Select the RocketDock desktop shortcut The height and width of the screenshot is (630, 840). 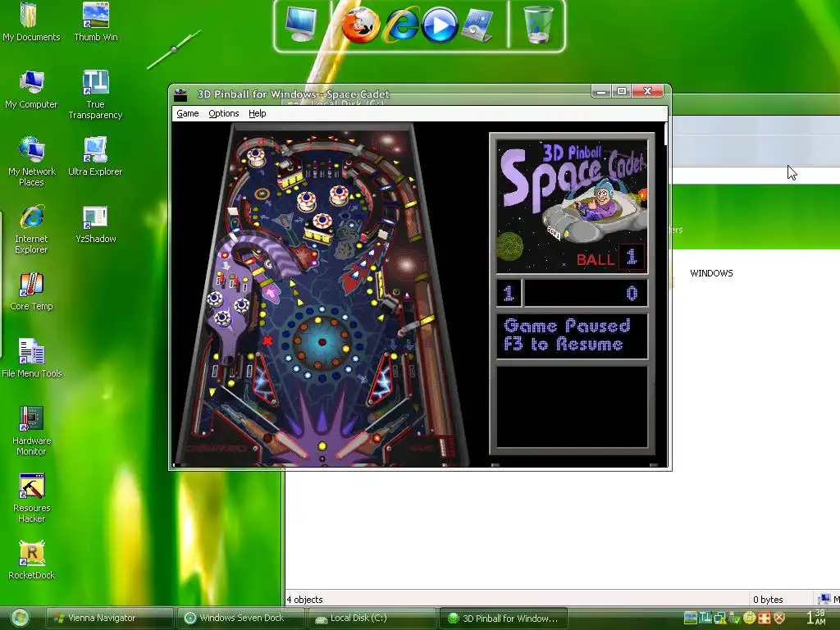coord(32,561)
